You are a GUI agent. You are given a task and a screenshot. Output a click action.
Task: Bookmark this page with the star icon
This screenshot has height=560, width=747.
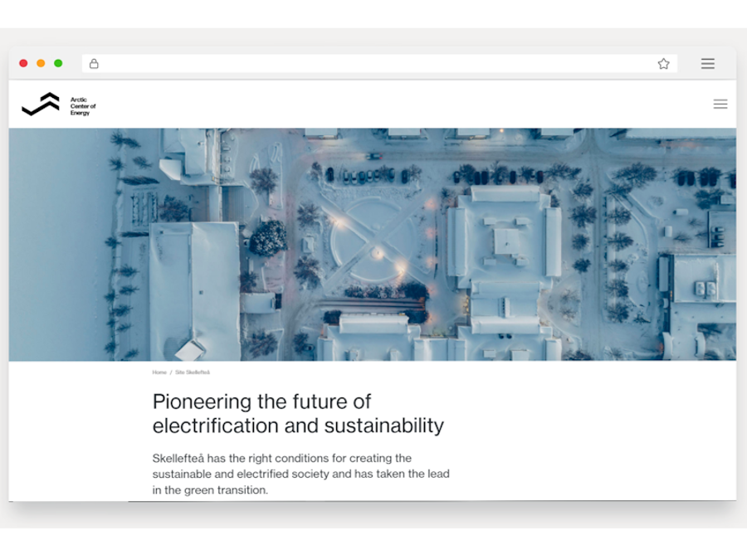point(663,64)
